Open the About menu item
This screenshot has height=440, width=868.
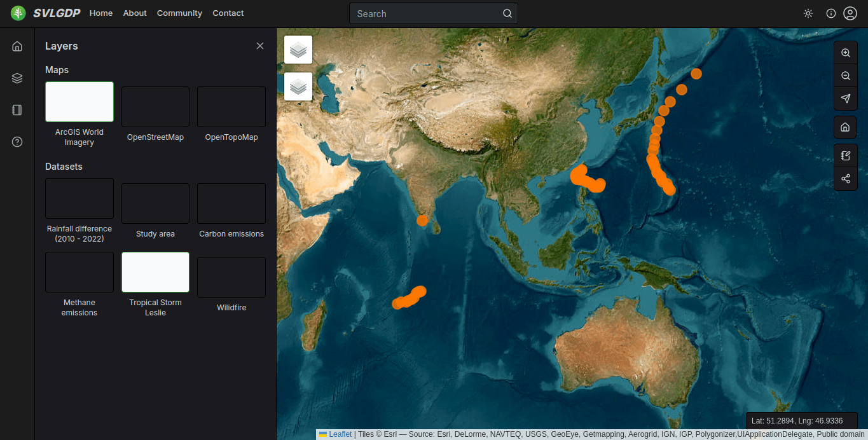tap(135, 13)
